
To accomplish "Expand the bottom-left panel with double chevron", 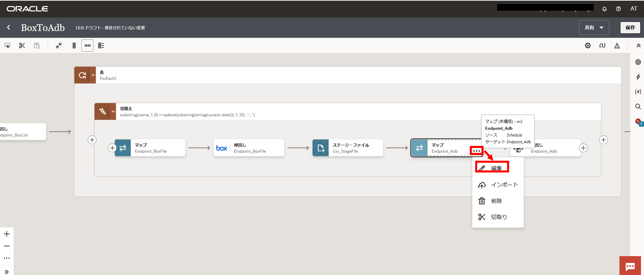I will tap(7, 272).
